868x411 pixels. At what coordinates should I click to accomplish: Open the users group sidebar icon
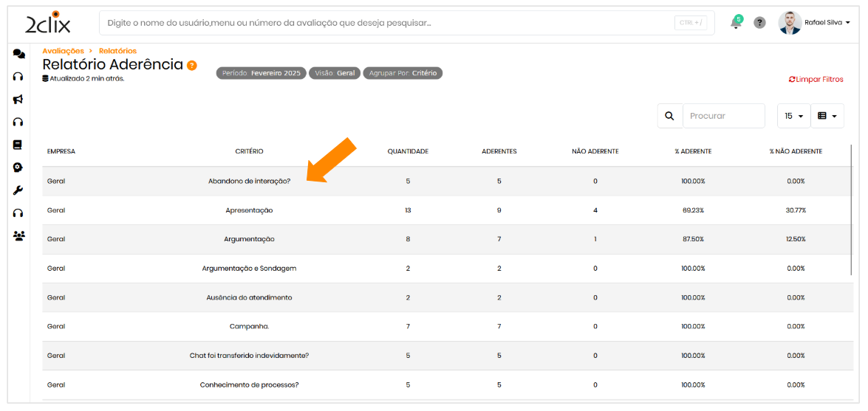pyautogui.click(x=18, y=236)
